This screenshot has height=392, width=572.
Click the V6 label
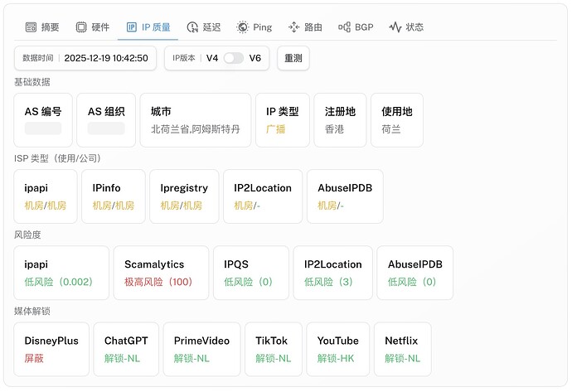(255, 58)
